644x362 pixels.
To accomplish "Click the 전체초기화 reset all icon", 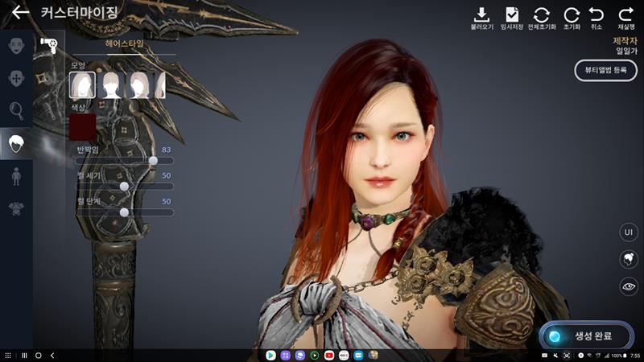I will click(x=542, y=19).
